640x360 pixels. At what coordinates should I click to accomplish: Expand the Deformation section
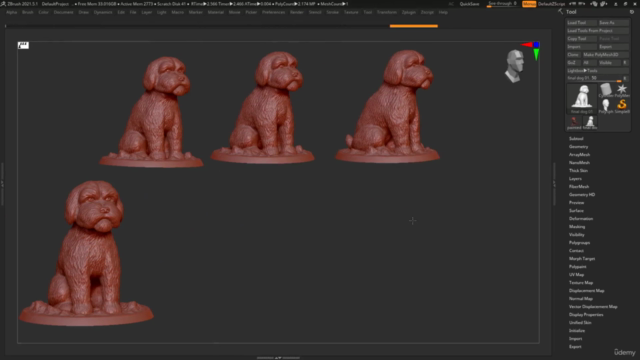pyautogui.click(x=581, y=219)
